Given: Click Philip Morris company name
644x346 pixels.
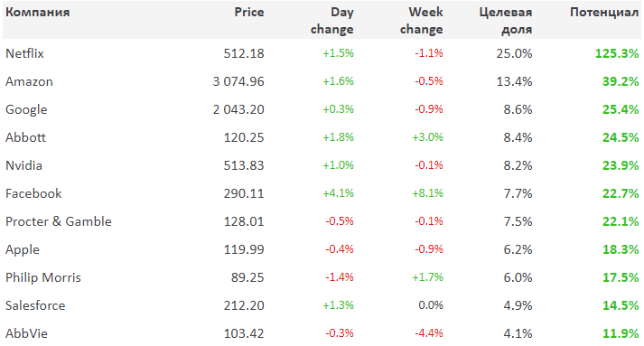Looking at the screenshot, I should [43, 277].
